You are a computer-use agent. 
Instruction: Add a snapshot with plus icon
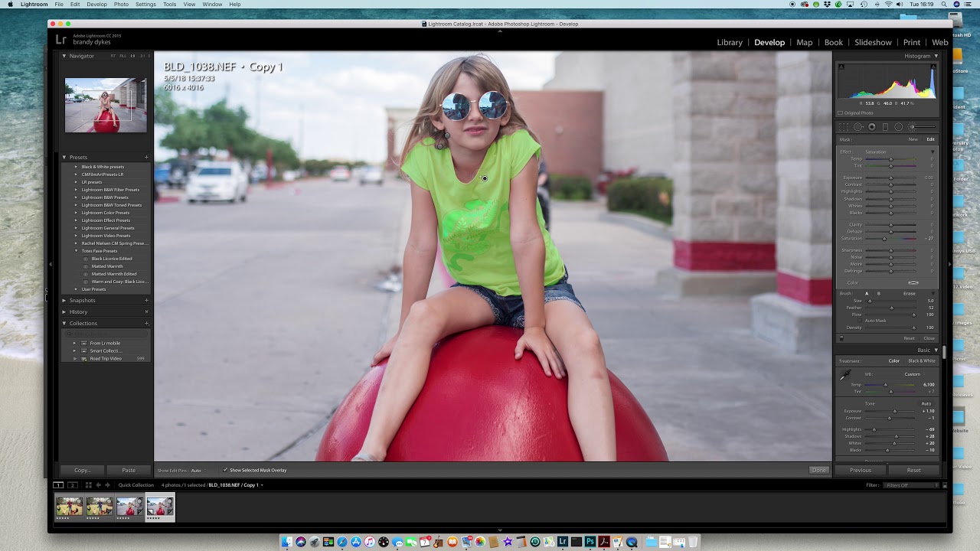146,300
